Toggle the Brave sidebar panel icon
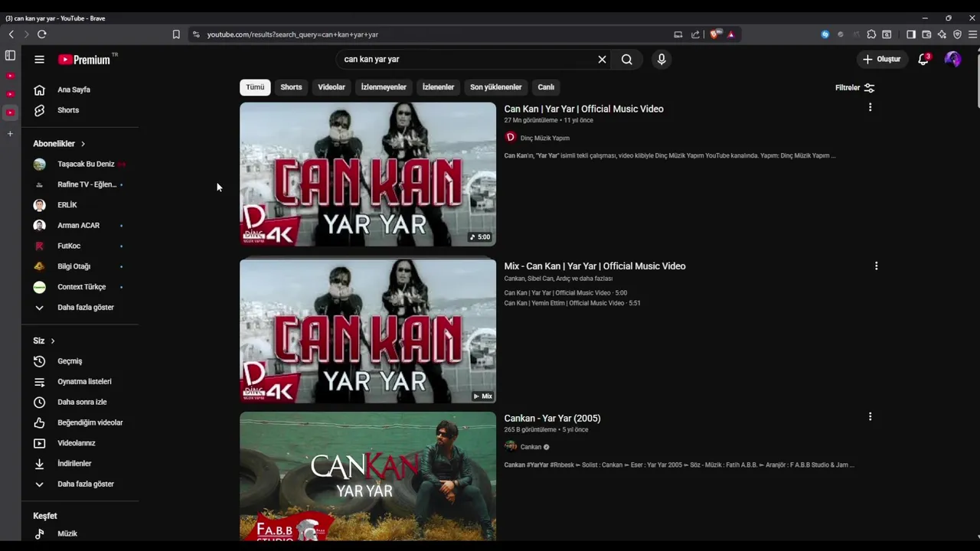 click(911, 34)
